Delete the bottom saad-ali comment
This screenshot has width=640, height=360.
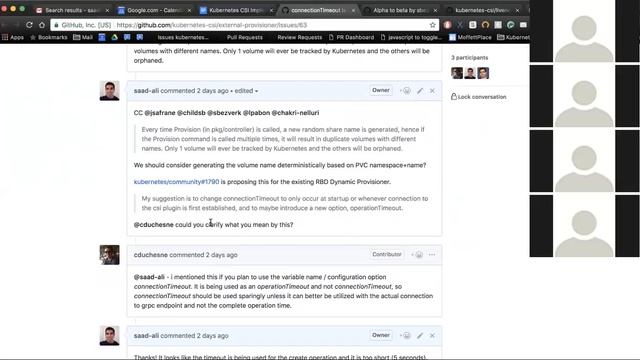click(432, 336)
